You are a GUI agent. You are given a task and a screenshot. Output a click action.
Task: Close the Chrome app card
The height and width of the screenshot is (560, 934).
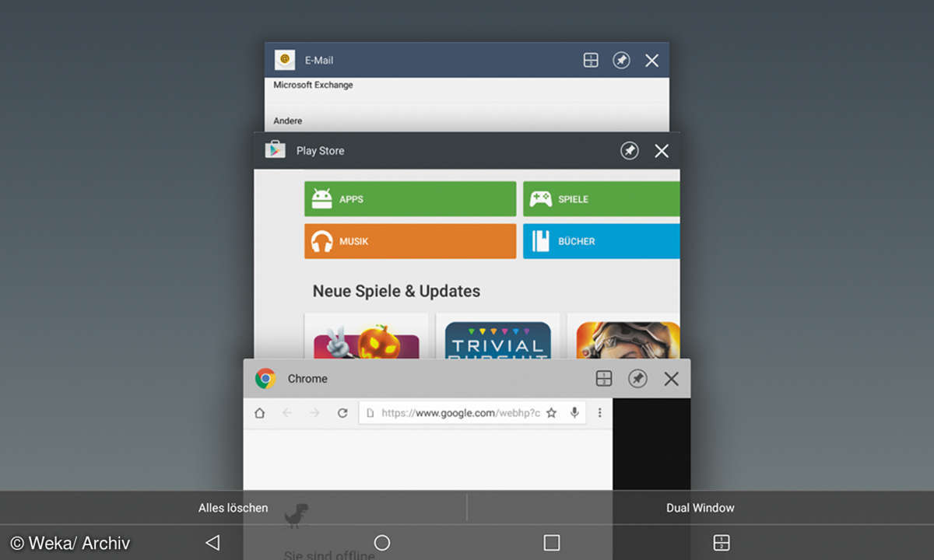tap(671, 379)
